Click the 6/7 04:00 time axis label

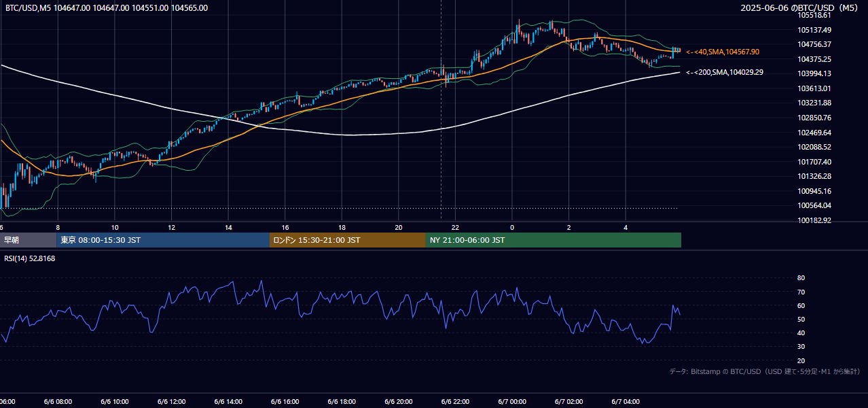pos(626,402)
